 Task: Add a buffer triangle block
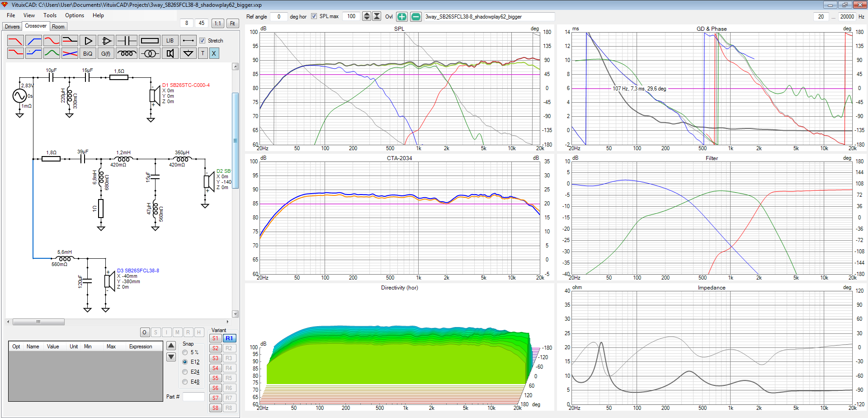coord(88,41)
